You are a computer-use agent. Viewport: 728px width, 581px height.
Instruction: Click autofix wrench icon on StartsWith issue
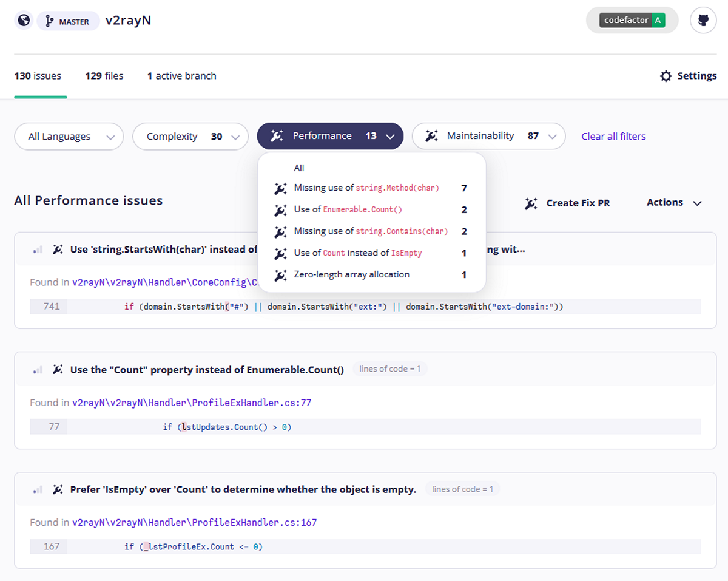click(58, 250)
